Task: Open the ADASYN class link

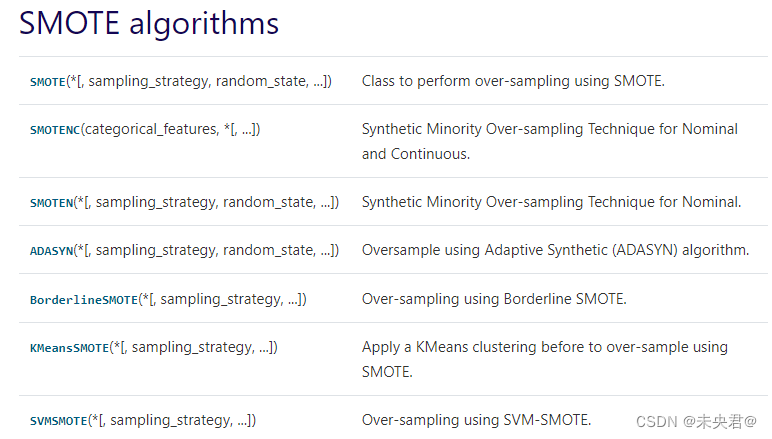Action: 51,251
